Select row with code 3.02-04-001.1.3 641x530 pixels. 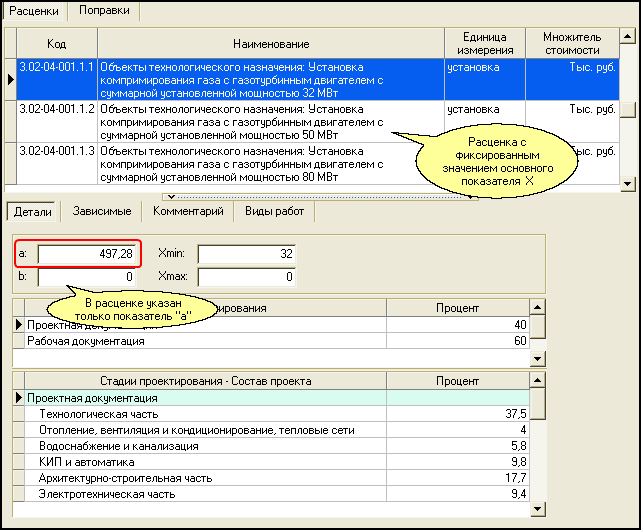coord(57,150)
